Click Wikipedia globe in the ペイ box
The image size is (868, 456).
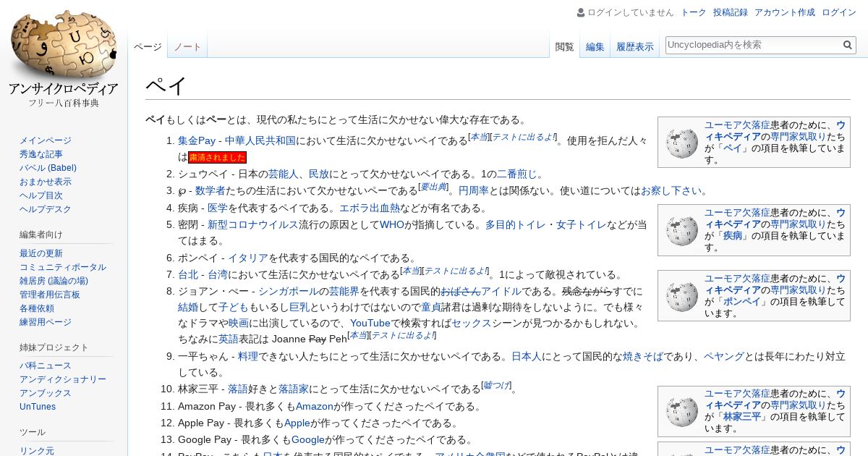682,143
